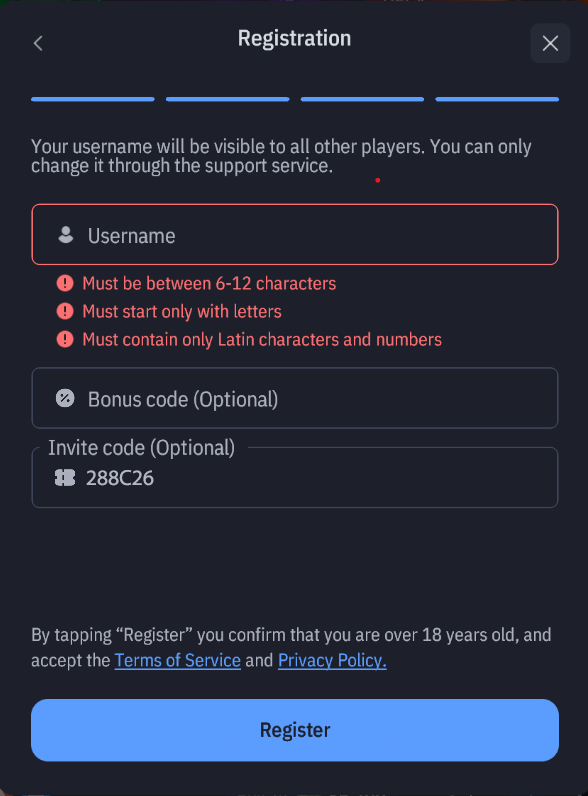Focus the Bonus code (Optional) field
Image resolution: width=588 pixels, height=796 pixels.
[295, 398]
